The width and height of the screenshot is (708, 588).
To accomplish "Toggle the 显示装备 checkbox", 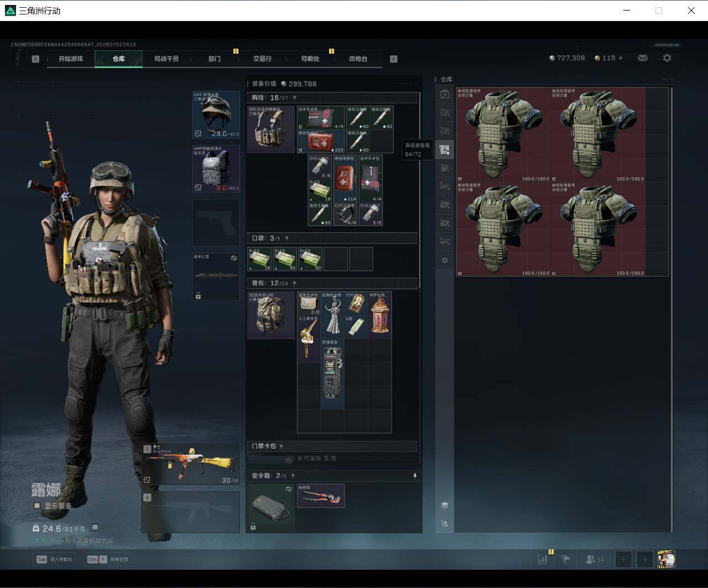I will [37, 506].
